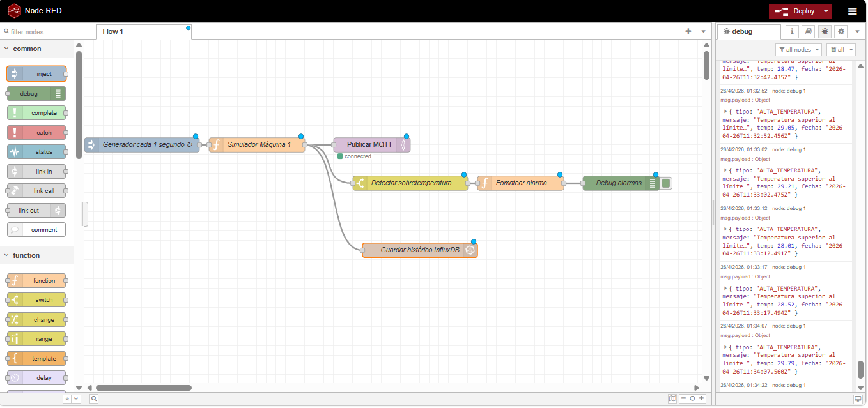The width and height of the screenshot is (868, 408).
Task: Toggle the palette collapse side handle
Action: 86,214
